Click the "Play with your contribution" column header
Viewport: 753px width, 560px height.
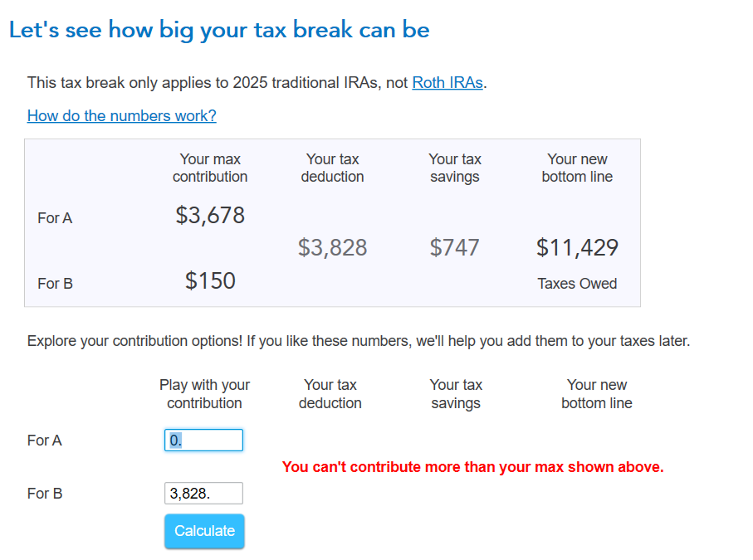pyautogui.click(x=204, y=394)
